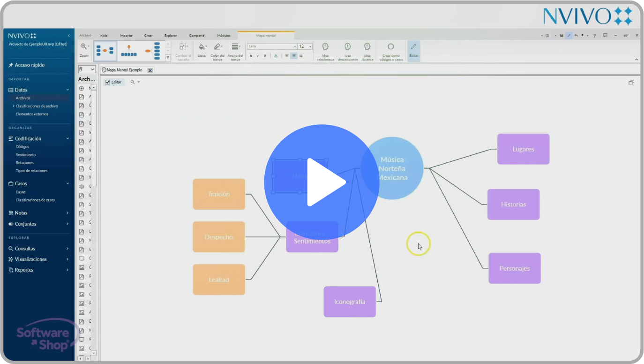Open the font color picker
The height and width of the screenshot is (364, 644).
pyautogui.click(x=276, y=56)
